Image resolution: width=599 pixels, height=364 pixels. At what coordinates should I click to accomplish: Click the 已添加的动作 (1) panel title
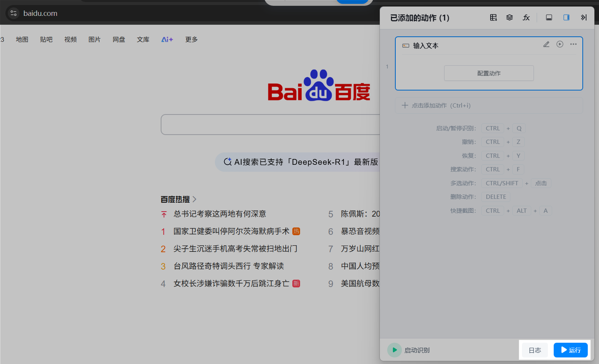[420, 18]
